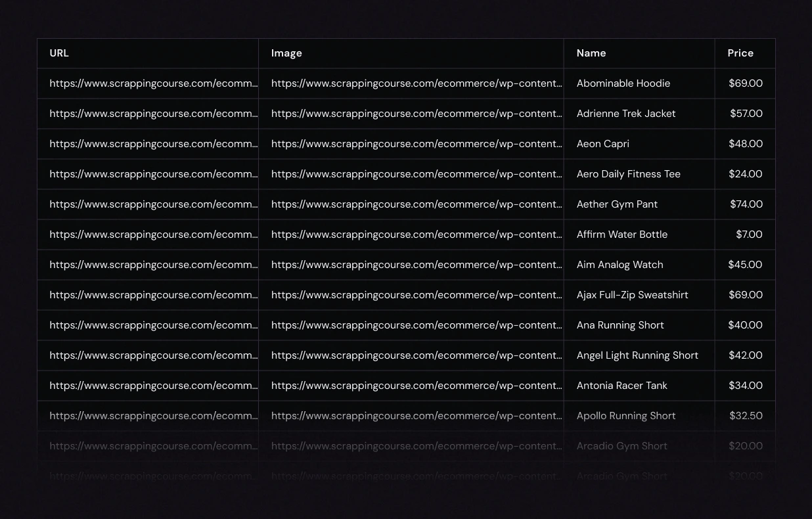Click the $42.00 price cell
Screen dimensions: 812x519
tap(745, 355)
